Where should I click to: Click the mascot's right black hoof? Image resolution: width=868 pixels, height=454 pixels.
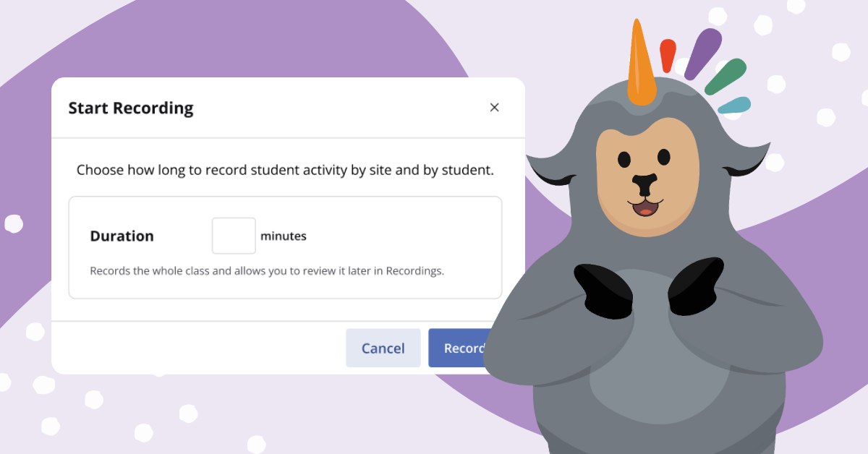pyautogui.click(x=697, y=285)
